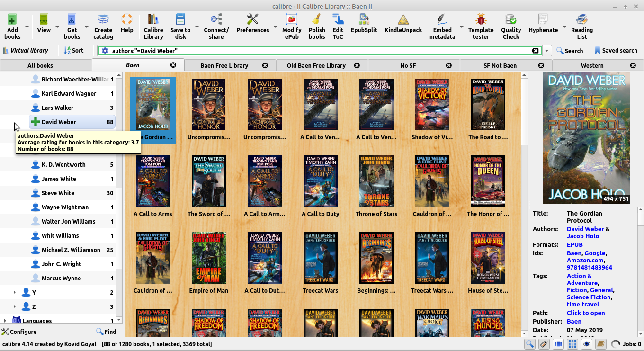Run the Quality Check plugin
This screenshot has height=351, width=644.
point(511,19)
